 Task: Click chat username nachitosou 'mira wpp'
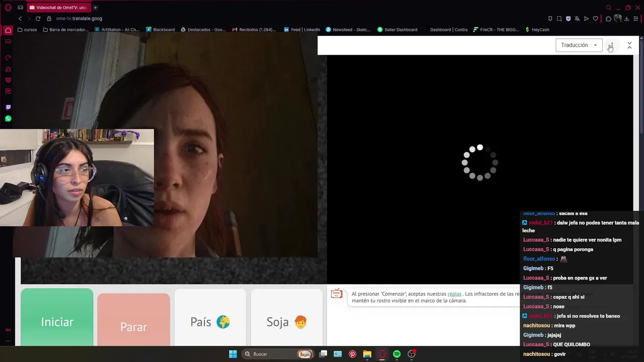pos(536,325)
